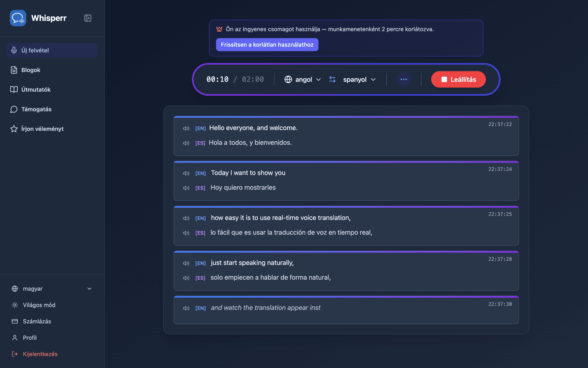The image size is (588, 368).
Task: Play audio for 'Hoy quiero mostrarles'
Action: (x=186, y=188)
